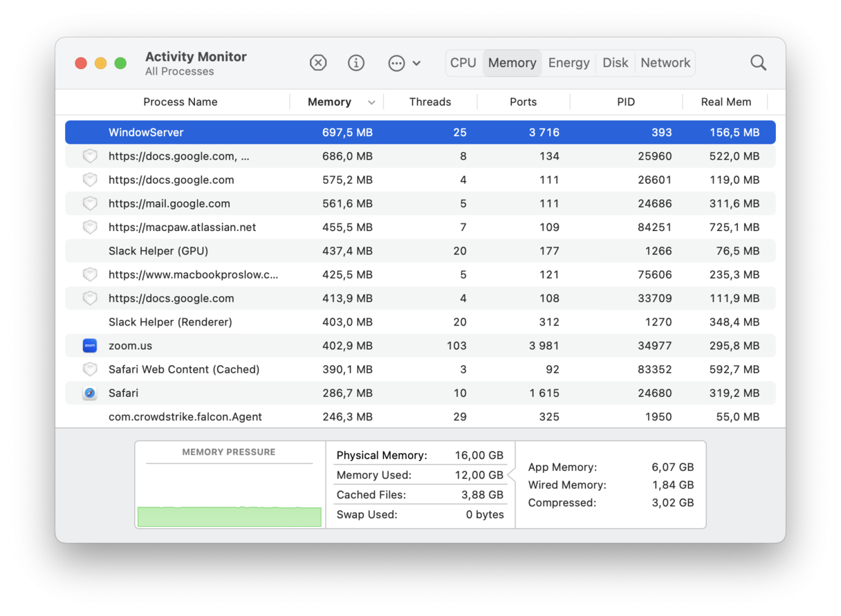
Task: Select the Slack Helper (GPU) process
Action: [277, 250]
